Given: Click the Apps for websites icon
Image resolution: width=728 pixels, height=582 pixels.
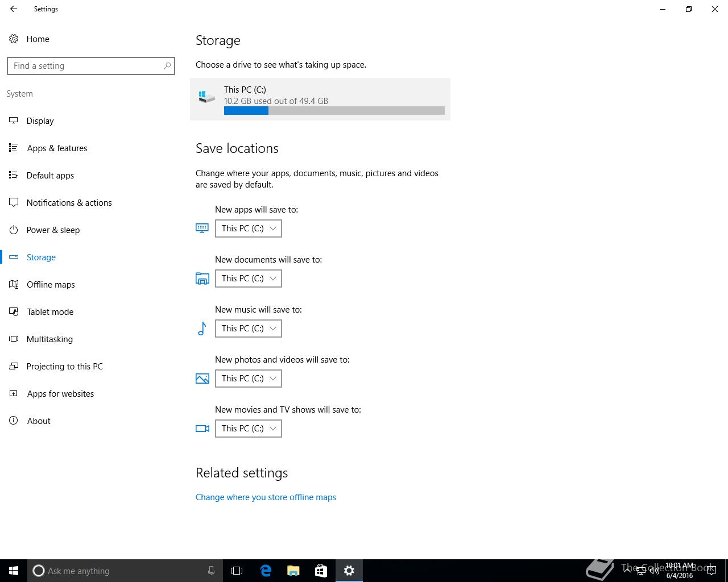Looking at the screenshot, I should click(14, 393).
